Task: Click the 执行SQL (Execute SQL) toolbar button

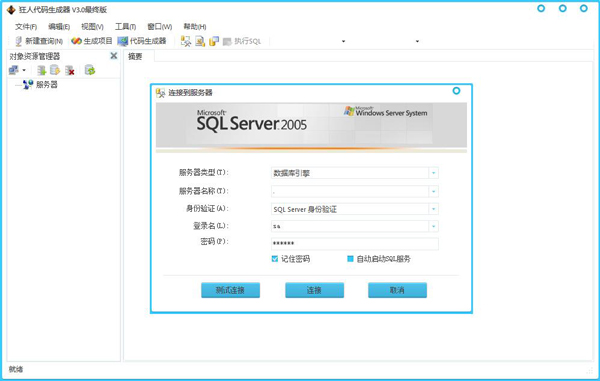Action: pyautogui.click(x=242, y=41)
